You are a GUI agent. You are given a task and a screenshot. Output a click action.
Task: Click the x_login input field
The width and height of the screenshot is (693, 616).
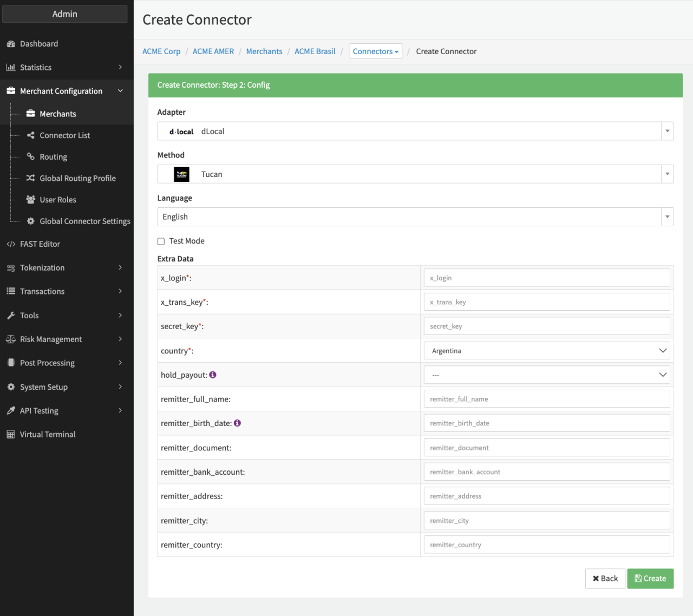point(547,278)
